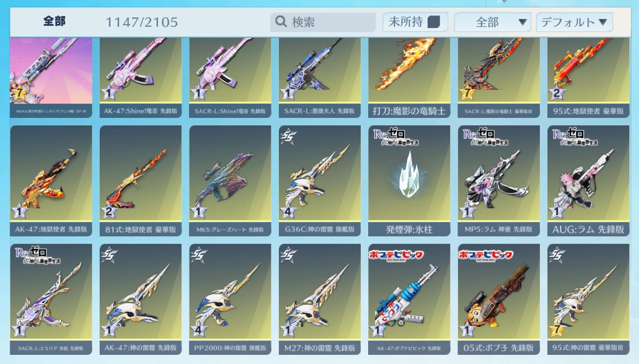Focus the 検索 search field
The width and height of the screenshot is (639, 364).
click(x=323, y=22)
